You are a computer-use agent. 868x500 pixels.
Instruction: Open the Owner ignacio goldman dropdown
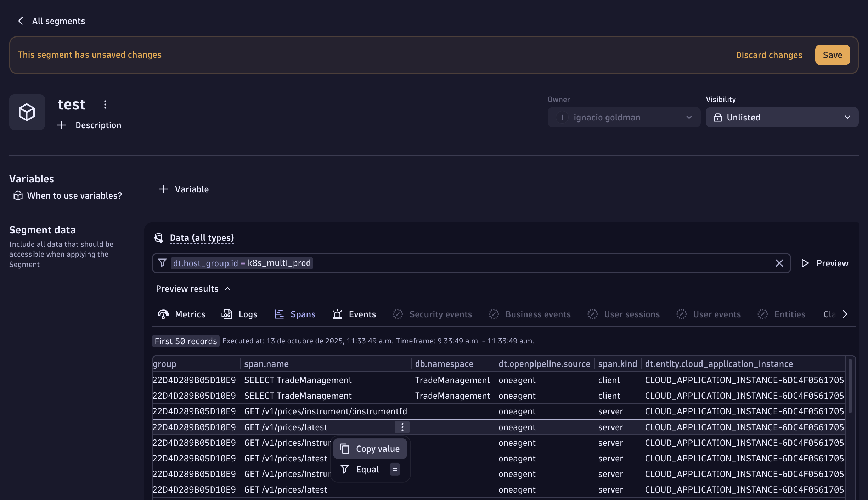pyautogui.click(x=624, y=117)
